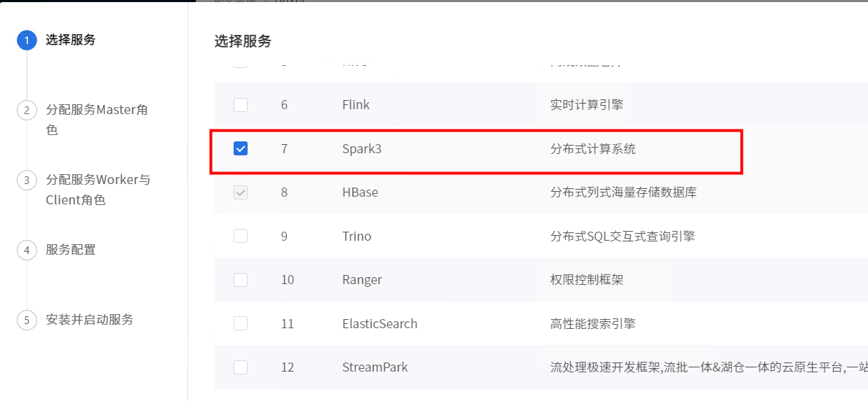
Task: Select the Ranger service checkbox
Action: coord(241,280)
